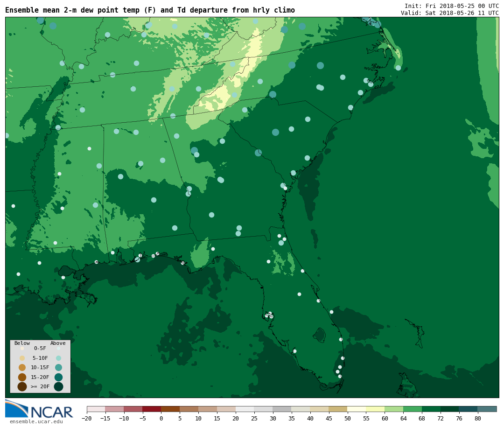Select the Below 0-5F legend circle
504x427 pixels.
[22, 348]
